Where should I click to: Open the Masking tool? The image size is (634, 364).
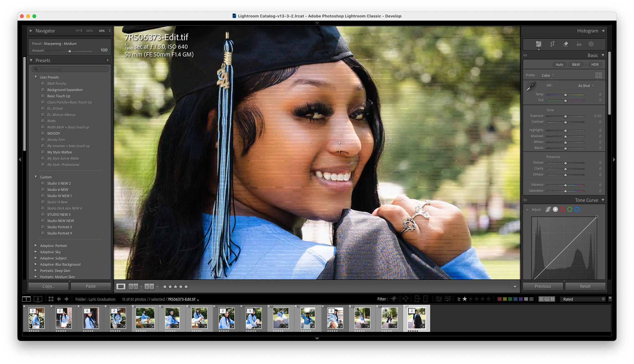(591, 44)
